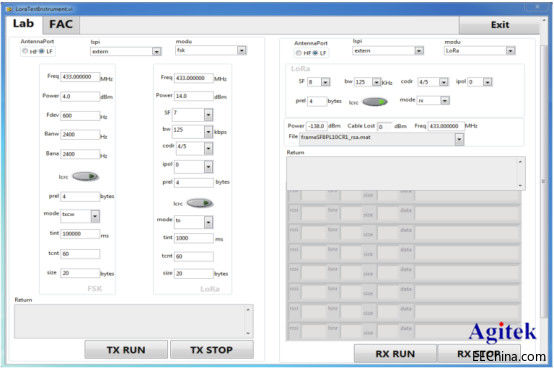
Task: Toggle the lcrc switch in FSK column
Action: pyautogui.click(x=85, y=176)
